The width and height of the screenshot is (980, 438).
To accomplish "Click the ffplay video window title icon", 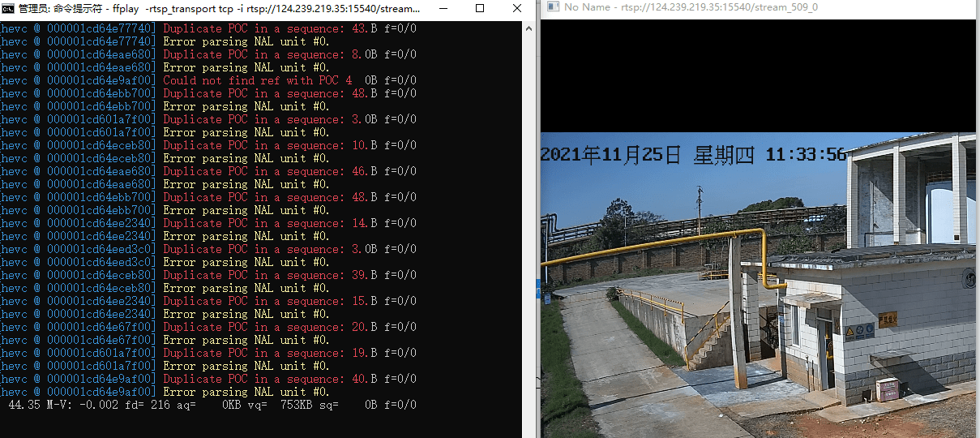I will click(x=553, y=6).
